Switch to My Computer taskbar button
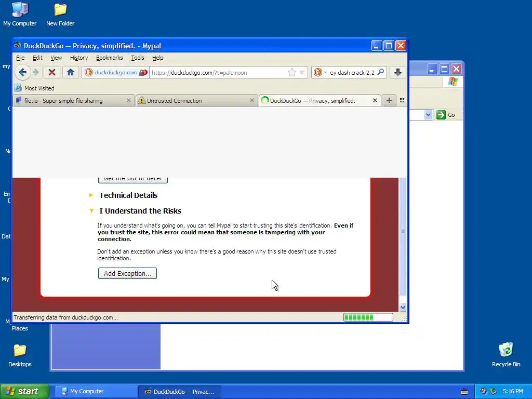The width and height of the screenshot is (532, 399). pos(96,392)
